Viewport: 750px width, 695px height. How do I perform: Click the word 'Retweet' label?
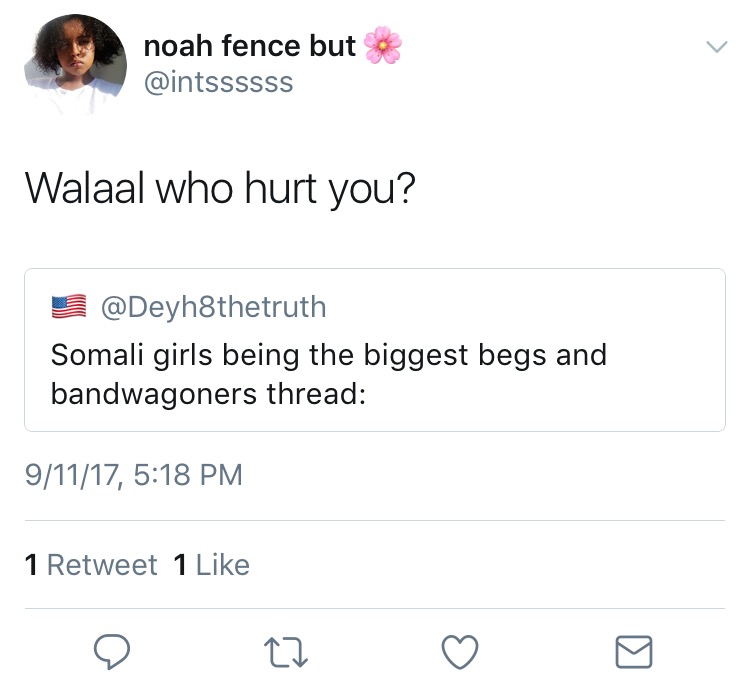[102, 565]
